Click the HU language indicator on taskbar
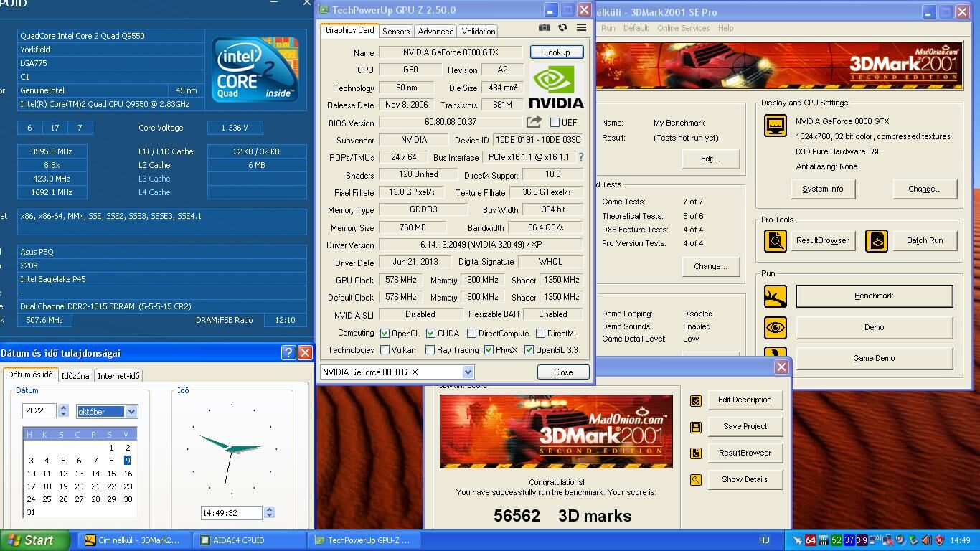Viewport: 980px width, 551px height. tap(764, 540)
